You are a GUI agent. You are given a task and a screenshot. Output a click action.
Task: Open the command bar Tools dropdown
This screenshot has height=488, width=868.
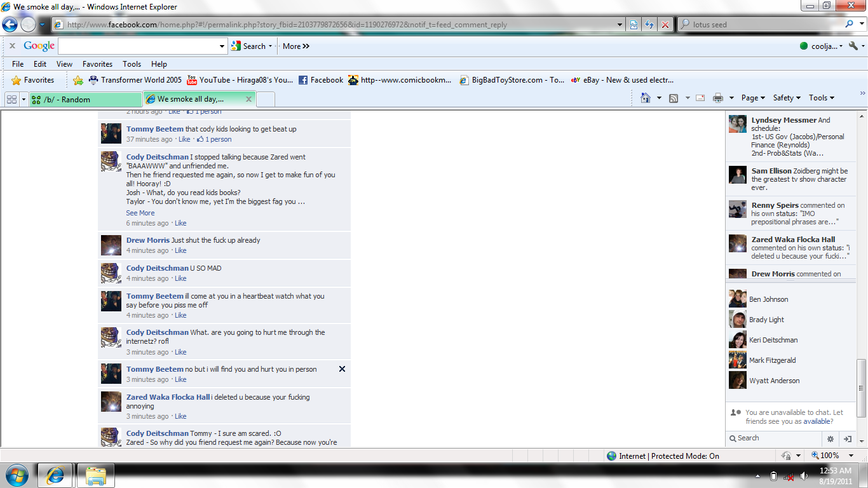pos(822,98)
